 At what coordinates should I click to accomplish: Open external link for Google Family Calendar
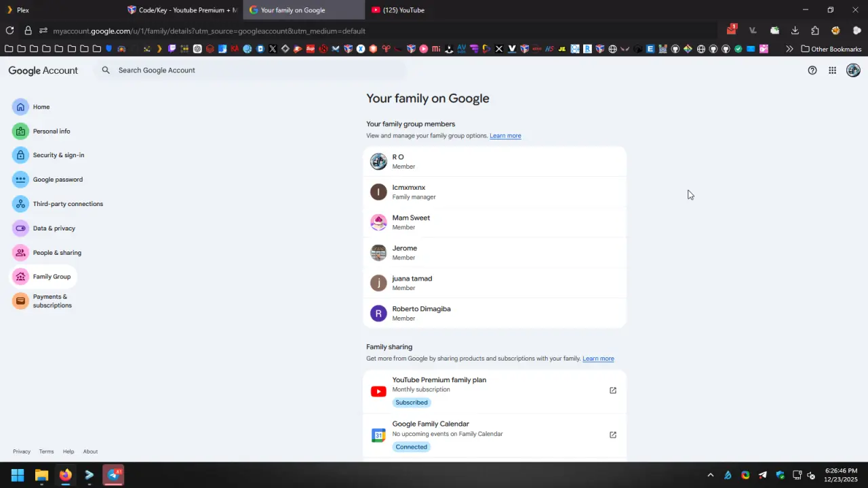coord(613,435)
